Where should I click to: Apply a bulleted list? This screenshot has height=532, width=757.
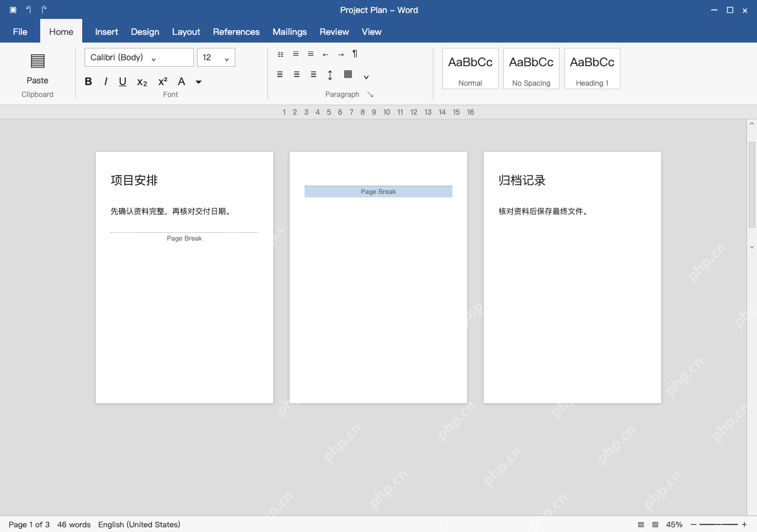[x=280, y=54]
